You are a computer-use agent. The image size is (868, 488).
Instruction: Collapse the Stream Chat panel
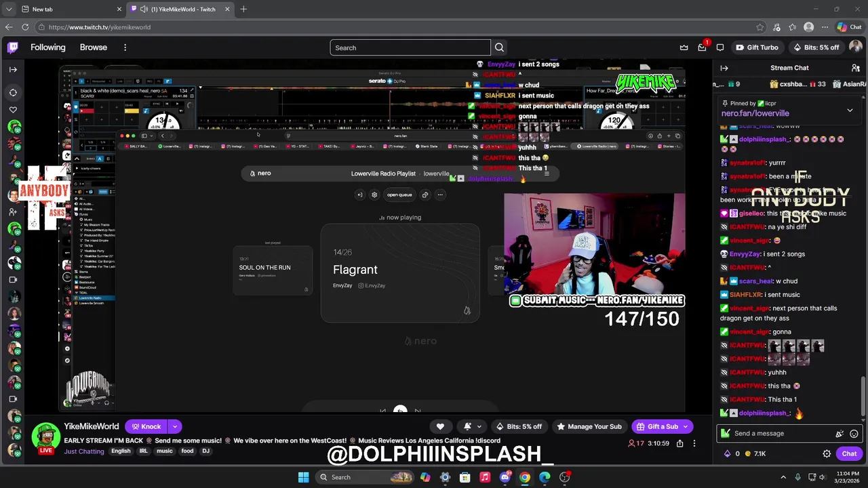pos(724,68)
